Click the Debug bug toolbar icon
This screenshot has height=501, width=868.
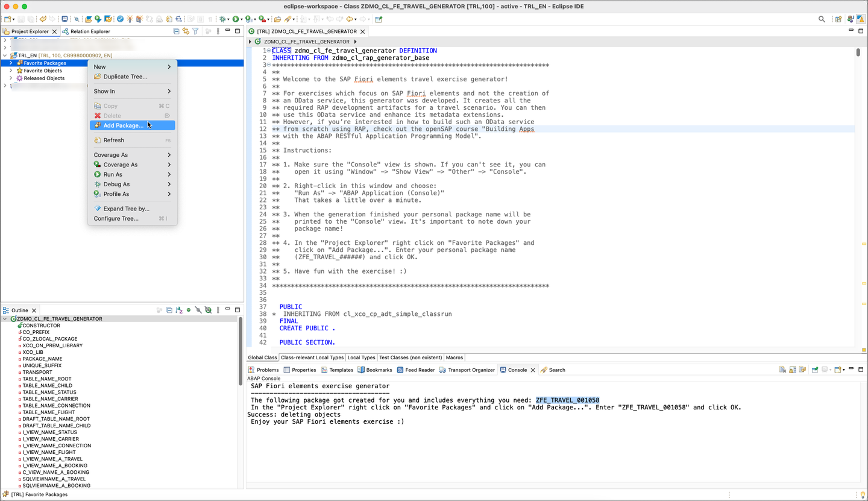222,19
